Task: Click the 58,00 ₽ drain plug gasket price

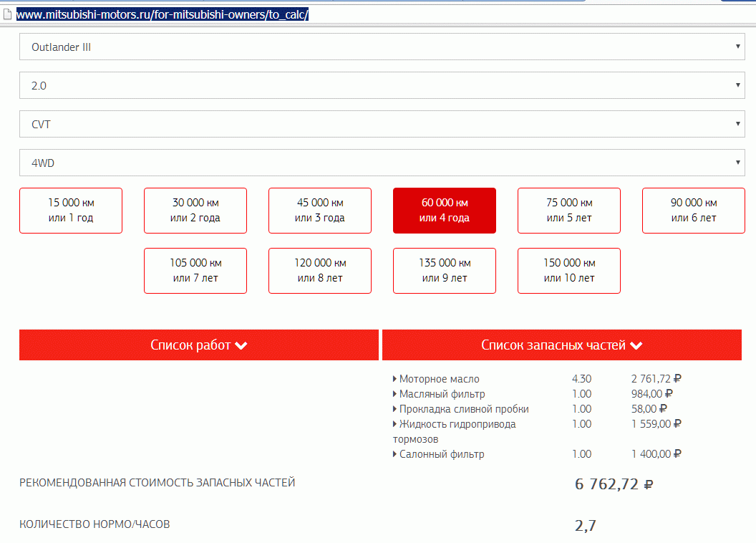Action: [x=649, y=409]
